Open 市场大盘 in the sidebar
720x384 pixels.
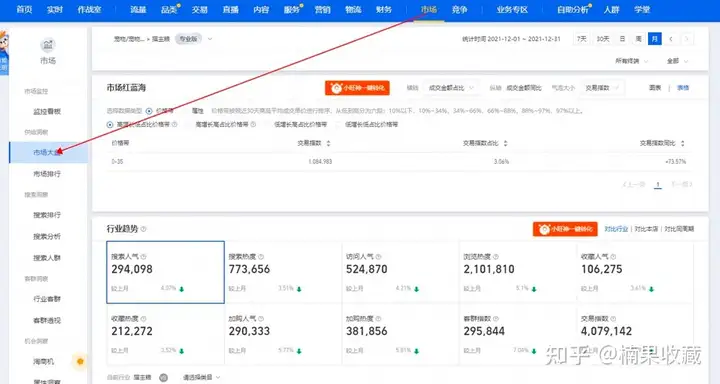click(48, 152)
